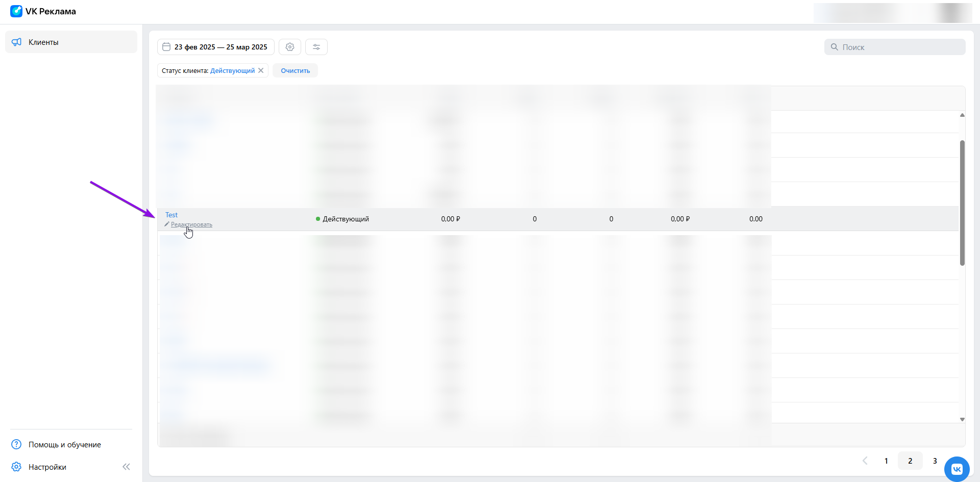
Task: Click the Очистить filters button
Action: coord(295,70)
